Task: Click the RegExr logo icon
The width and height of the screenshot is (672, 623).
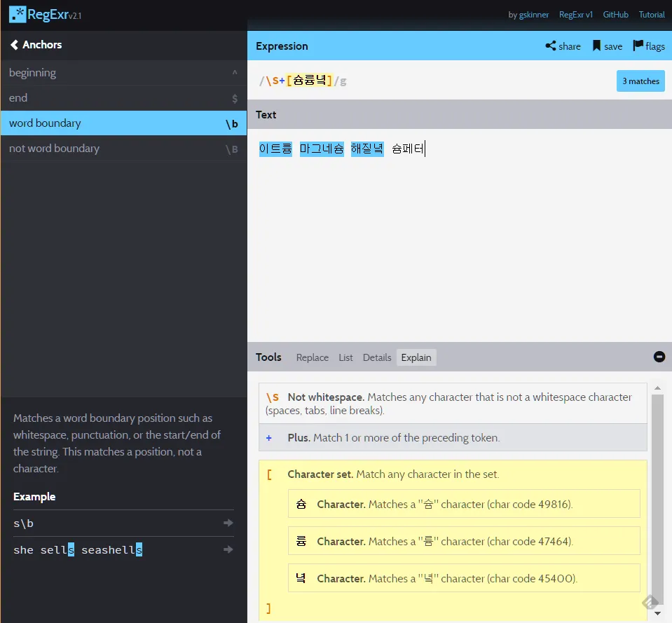Action: coord(18,14)
